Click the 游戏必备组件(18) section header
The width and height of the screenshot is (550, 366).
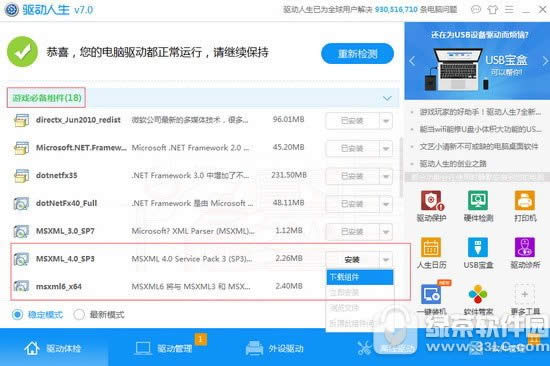47,98
